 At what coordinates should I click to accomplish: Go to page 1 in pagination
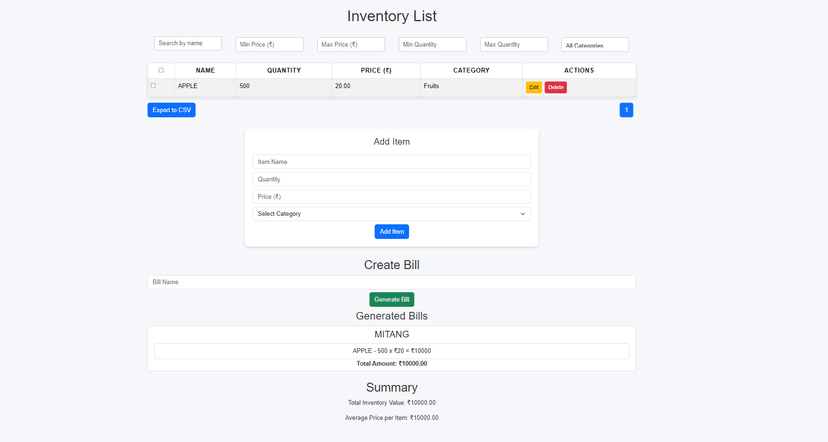pos(626,110)
